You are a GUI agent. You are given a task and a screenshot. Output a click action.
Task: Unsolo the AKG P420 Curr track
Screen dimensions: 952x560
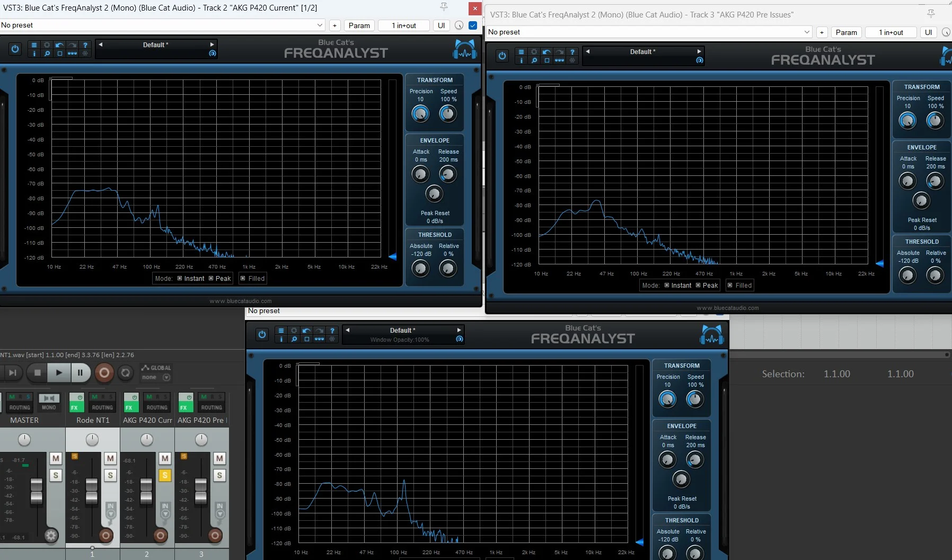pos(165,475)
